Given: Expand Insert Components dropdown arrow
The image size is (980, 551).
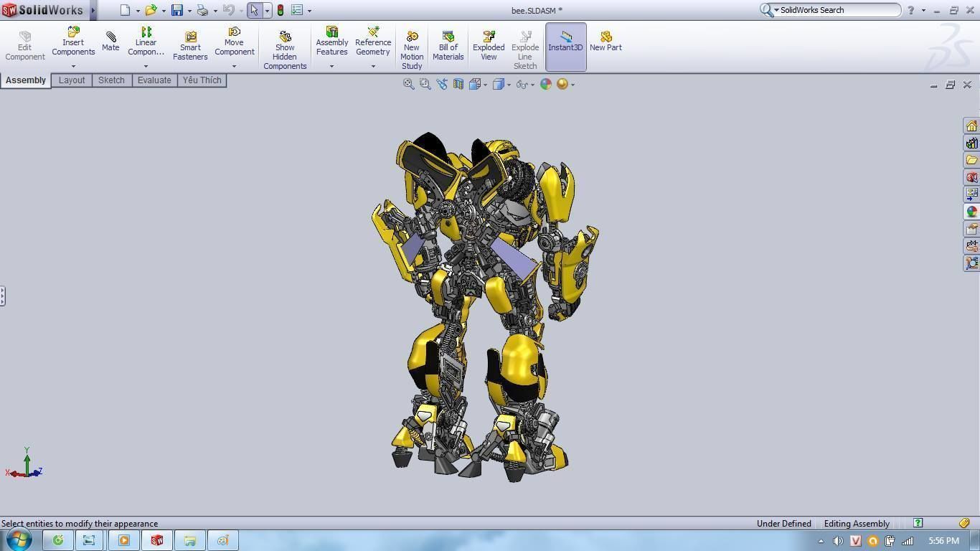Looking at the screenshot, I should (73, 66).
